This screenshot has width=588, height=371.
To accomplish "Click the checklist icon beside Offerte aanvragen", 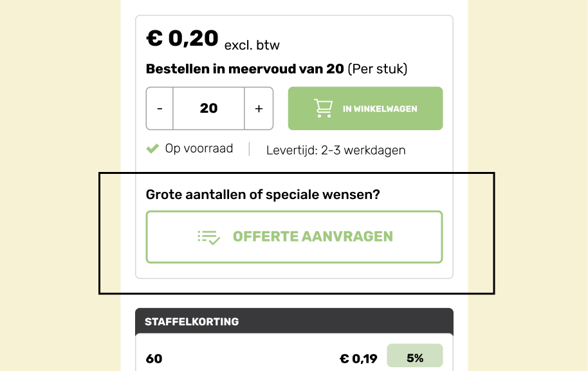I will [x=208, y=237].
